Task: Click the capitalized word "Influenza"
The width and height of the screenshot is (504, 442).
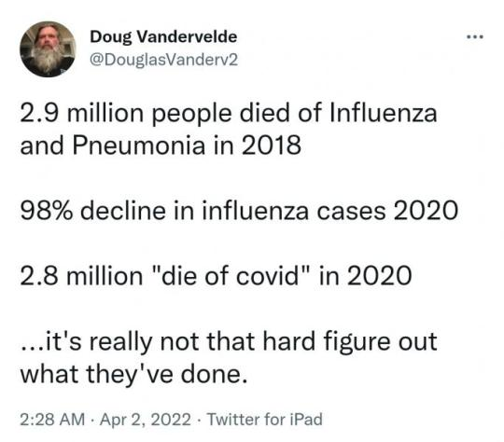Action: point(384,113)
